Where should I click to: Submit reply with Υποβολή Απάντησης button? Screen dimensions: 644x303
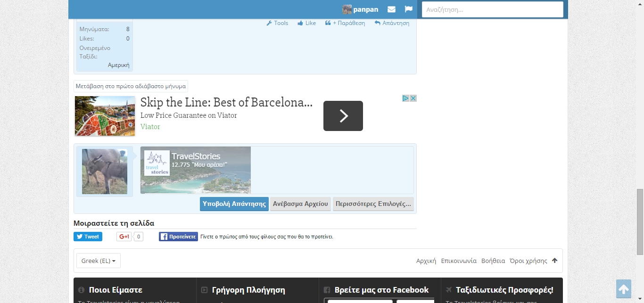[x=234, y=204]
